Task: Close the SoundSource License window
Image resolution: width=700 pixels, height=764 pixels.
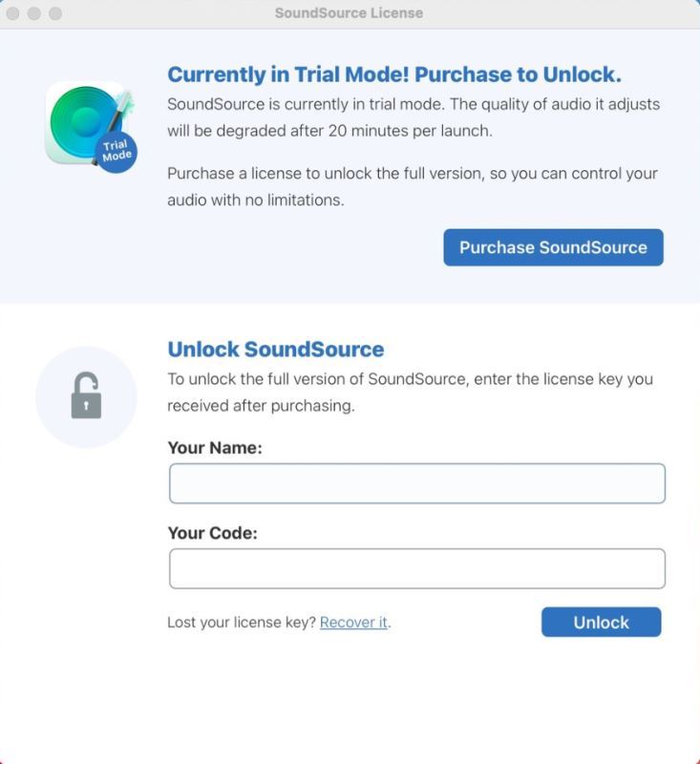Action: click(x=13, y=13)
